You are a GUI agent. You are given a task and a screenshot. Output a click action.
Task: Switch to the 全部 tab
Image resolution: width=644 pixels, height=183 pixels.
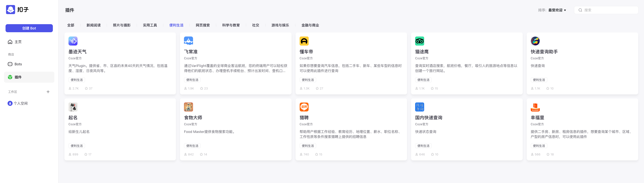71,25
